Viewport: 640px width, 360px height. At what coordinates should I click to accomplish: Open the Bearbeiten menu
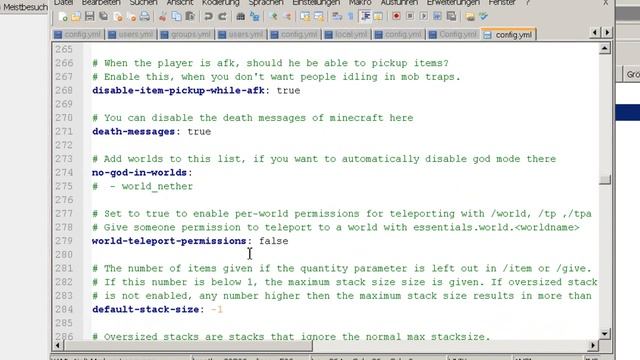101,2
